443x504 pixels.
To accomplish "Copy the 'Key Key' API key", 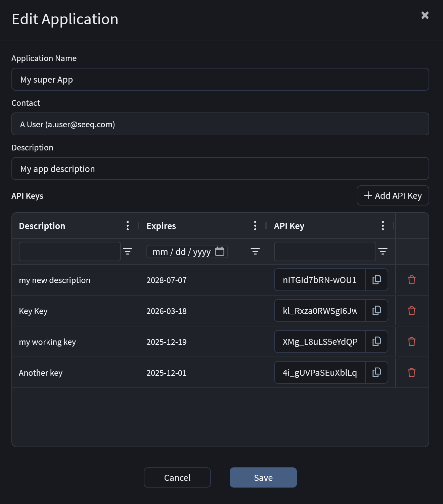I will click(376, 311).
